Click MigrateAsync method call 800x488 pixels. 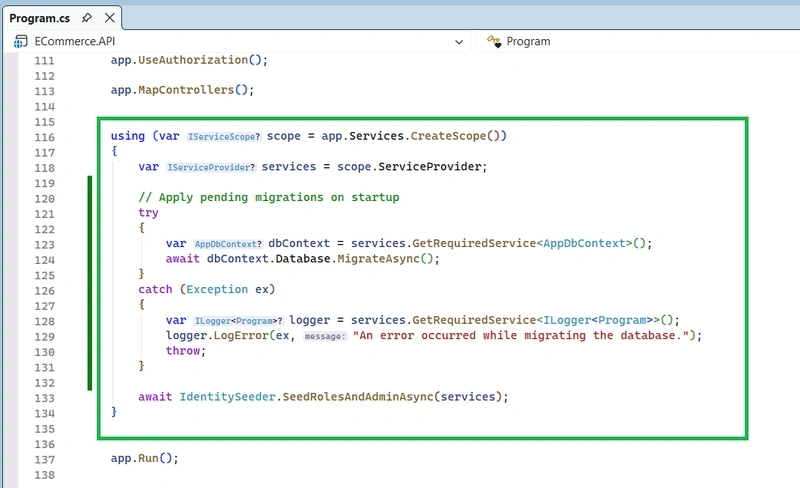[x=378, y=258]
